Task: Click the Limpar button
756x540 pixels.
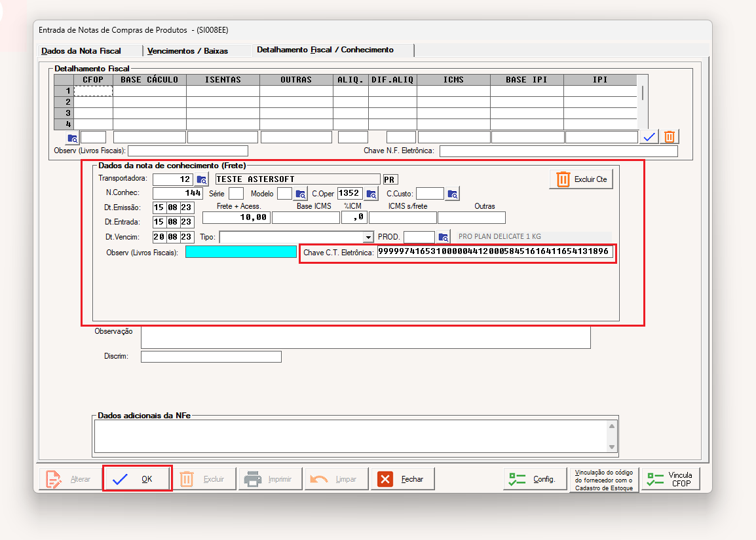Action: (x=337, y=479)
